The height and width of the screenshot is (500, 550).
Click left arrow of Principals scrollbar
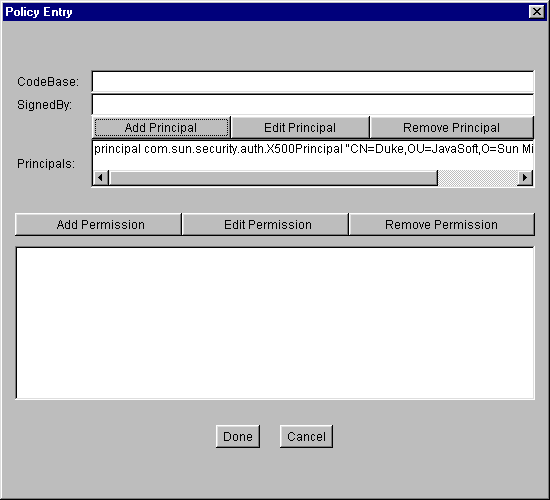(x=101, y=178)
